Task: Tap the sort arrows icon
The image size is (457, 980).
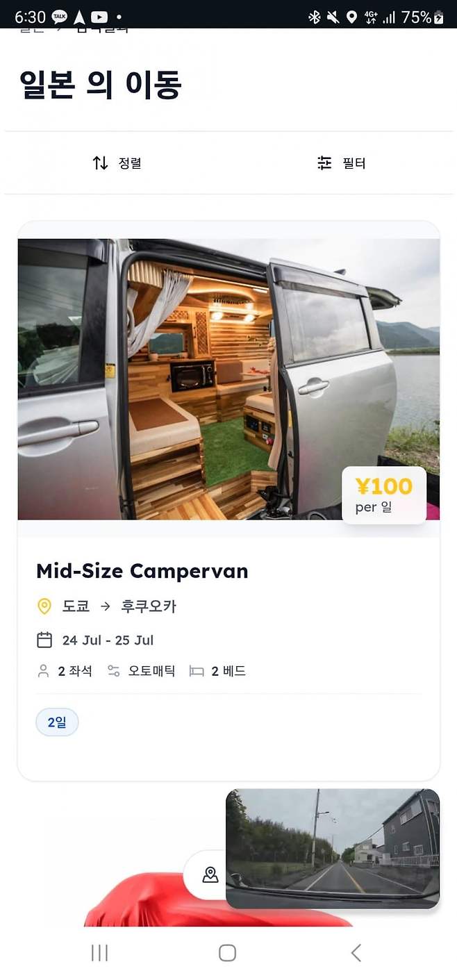Action: 101,163
